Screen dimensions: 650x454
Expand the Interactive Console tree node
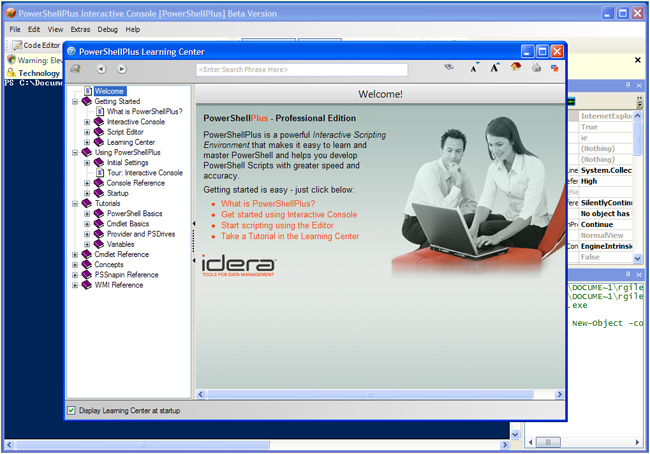tap(87, 122)
